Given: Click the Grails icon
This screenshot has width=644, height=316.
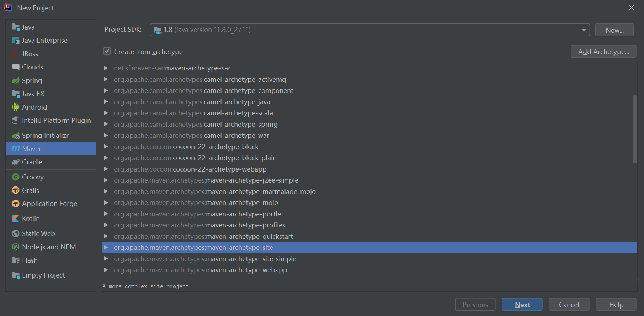Looking at the screenshot, I should coord(16,190).
